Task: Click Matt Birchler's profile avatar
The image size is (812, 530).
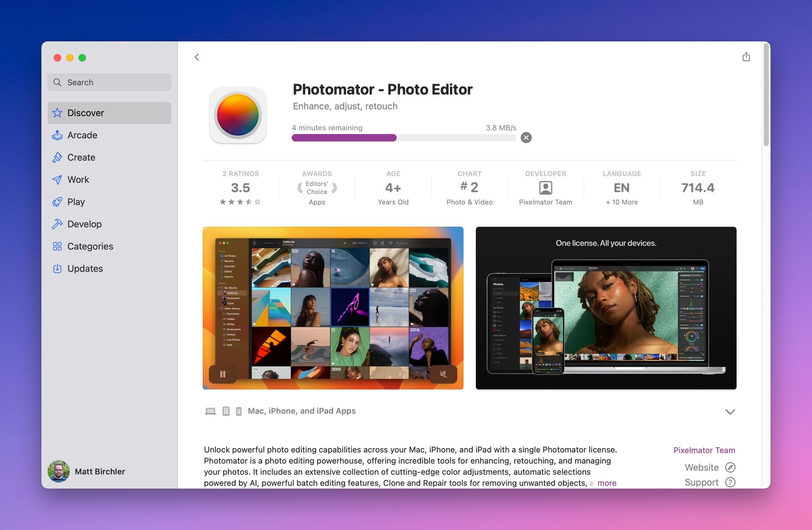Action: pyautogui.click(x=58, y=471)
